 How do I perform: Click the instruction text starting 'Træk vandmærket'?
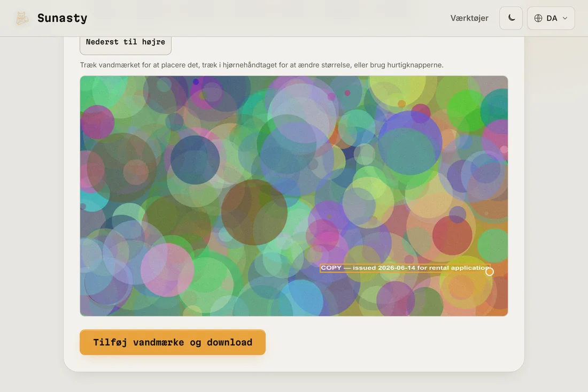pyautogui.click(x=261, y=65)
